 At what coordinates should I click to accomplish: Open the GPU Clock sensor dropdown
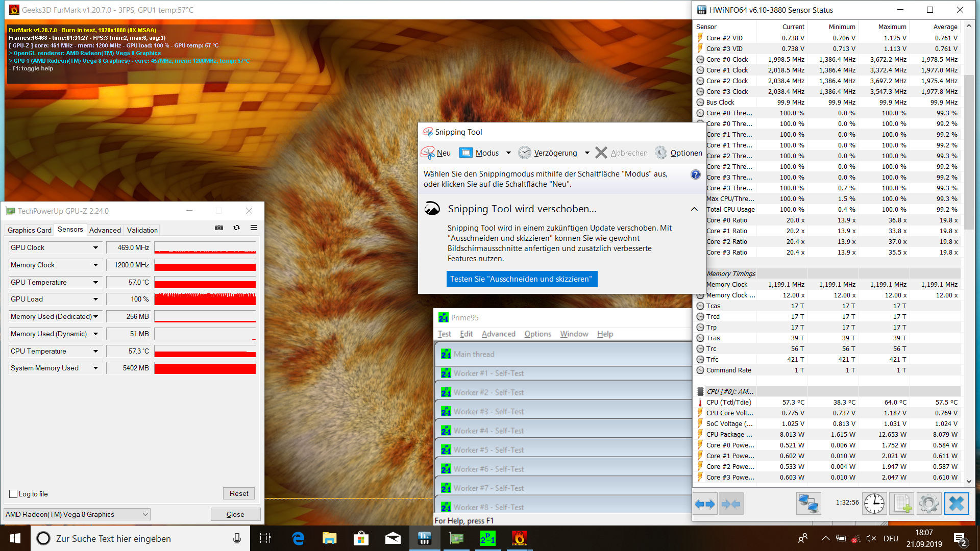click(x=95, y=248)
